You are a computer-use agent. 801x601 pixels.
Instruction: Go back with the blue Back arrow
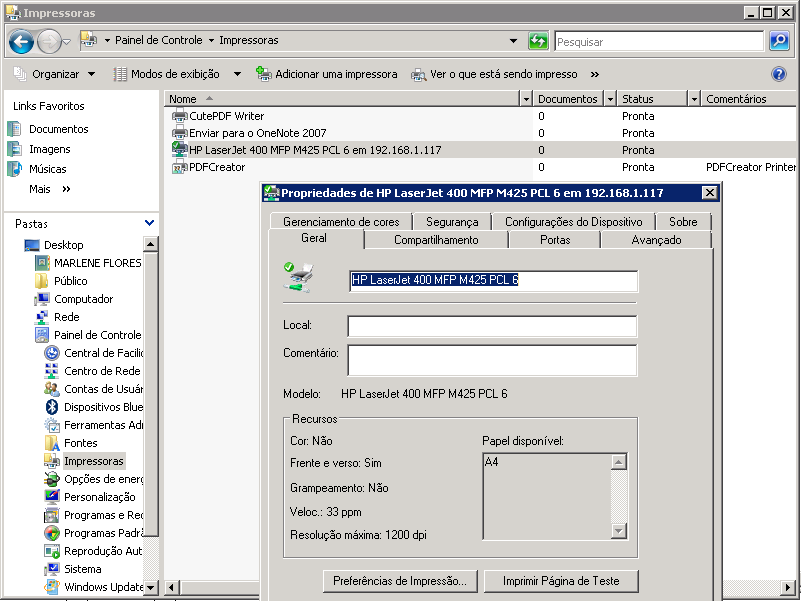(x=21, y=41)
